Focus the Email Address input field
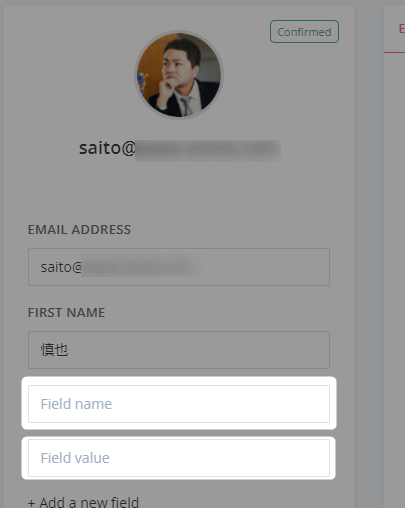405x508 pixels. point(179,267)
